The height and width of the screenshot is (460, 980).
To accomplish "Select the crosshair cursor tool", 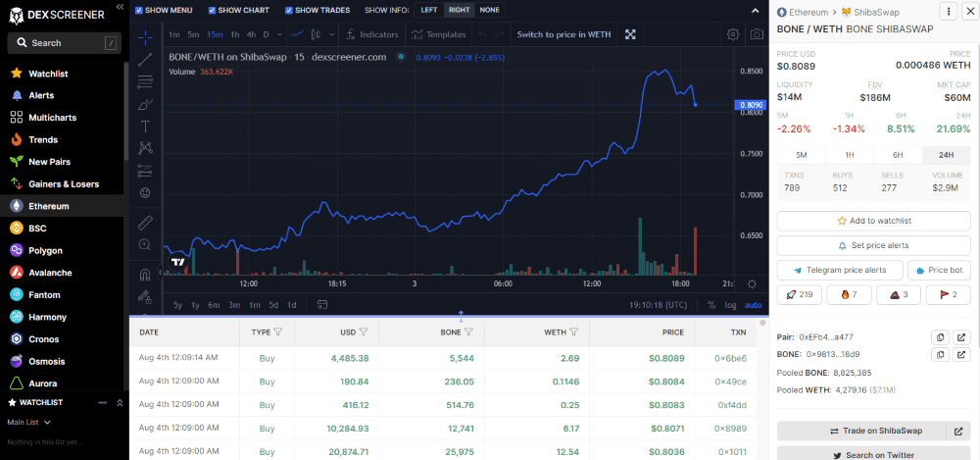I will [x=145, y=37].
